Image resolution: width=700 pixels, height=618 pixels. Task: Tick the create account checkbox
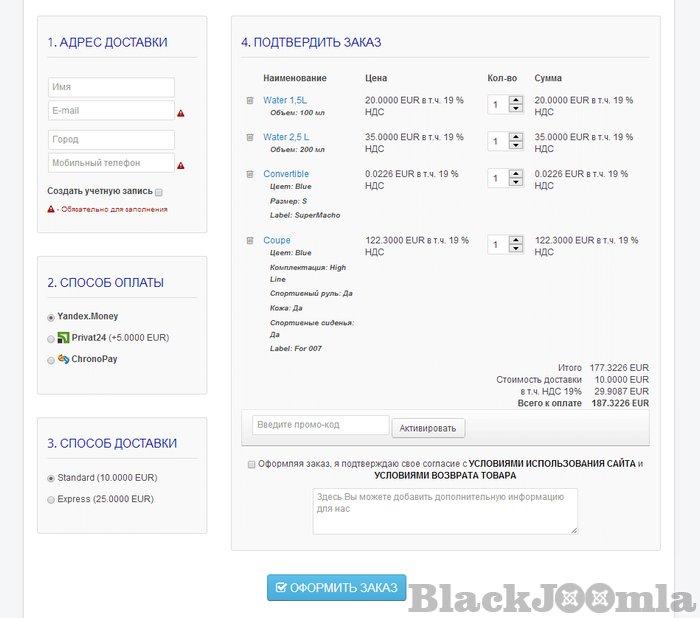[159, 192]
